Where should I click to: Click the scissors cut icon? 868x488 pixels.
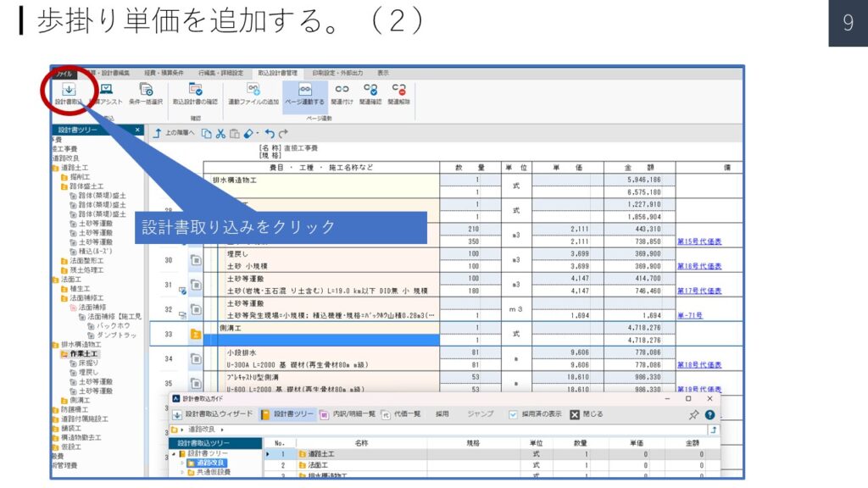pyautogui.click(x=220, y=134)
